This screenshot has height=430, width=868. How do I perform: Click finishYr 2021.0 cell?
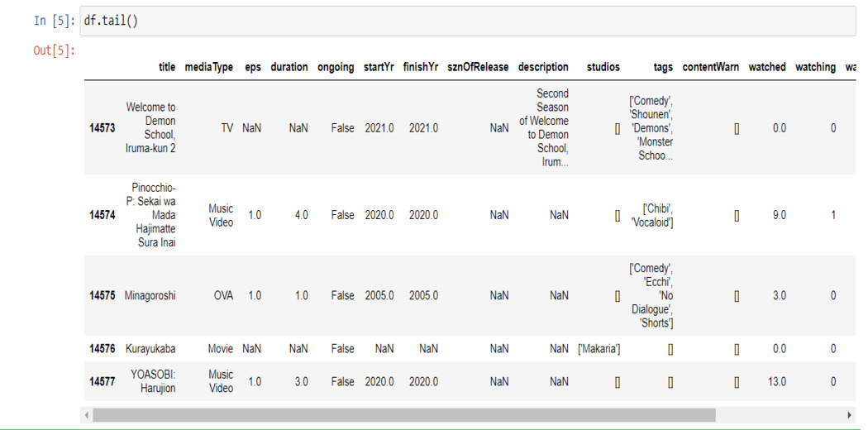click(423, 128)
